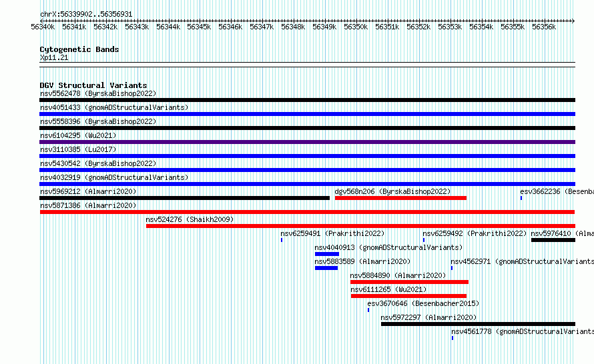Open esv3670646 (Besenbacher2015) label
The image size is (594, 364).
click(423, 303)
